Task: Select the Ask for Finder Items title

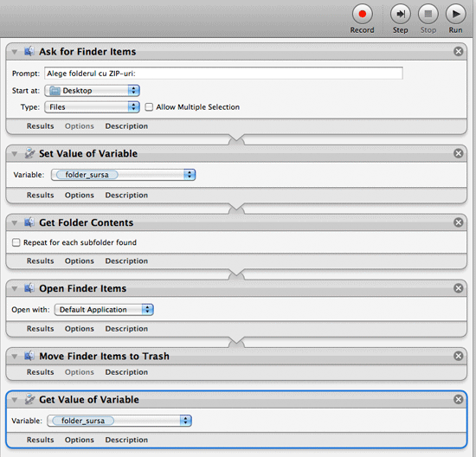Action: pyautogui.click(x=87, y=52)
